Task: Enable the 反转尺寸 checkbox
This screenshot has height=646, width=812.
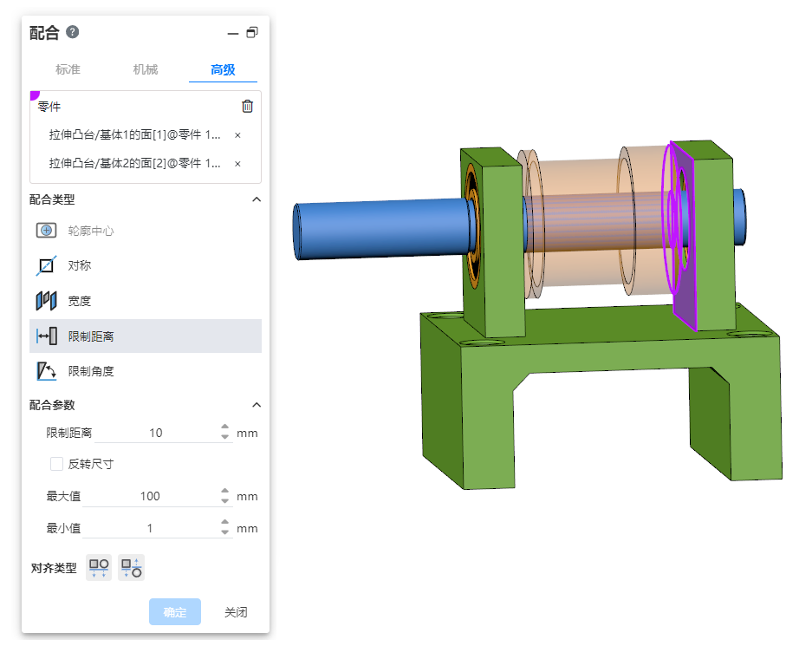Action: point(57,464)
